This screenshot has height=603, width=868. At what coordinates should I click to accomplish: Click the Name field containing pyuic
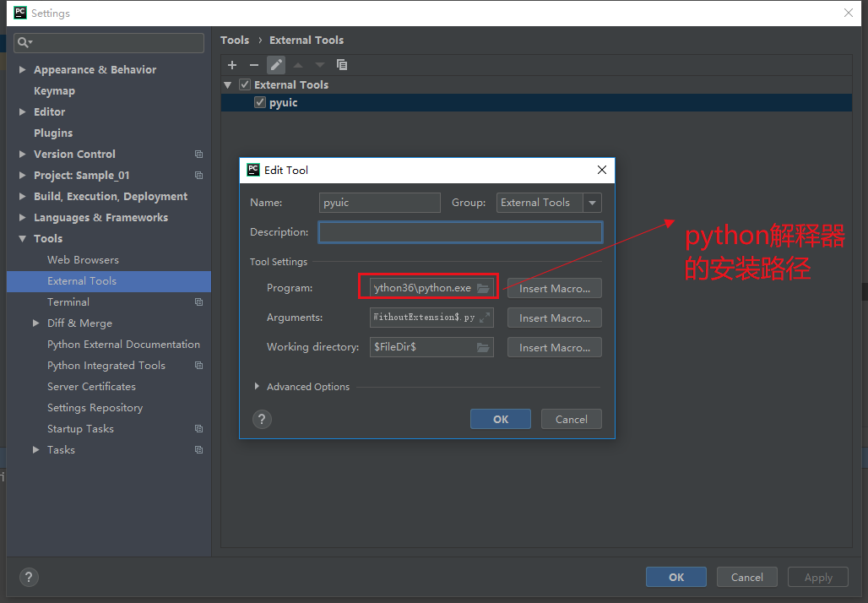point(380,203)
